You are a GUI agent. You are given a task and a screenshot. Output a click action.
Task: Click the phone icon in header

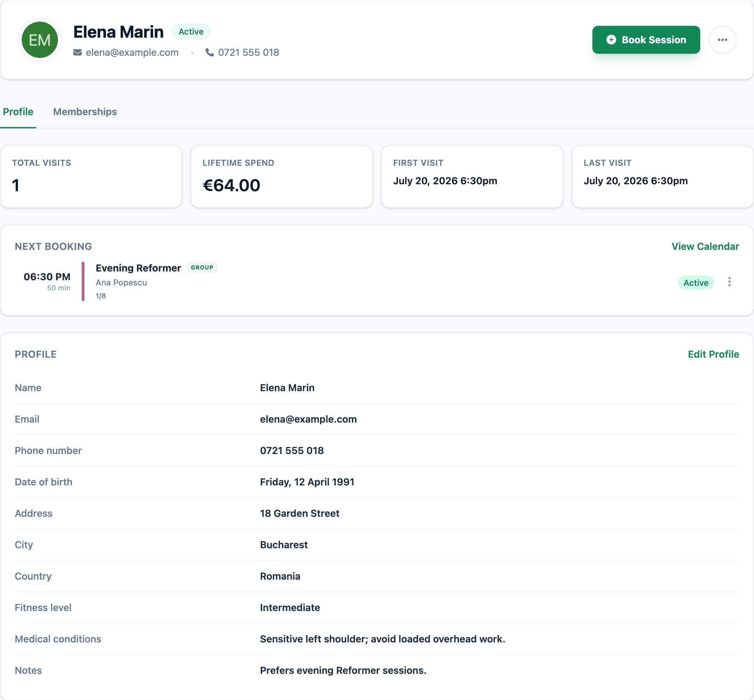209,52
